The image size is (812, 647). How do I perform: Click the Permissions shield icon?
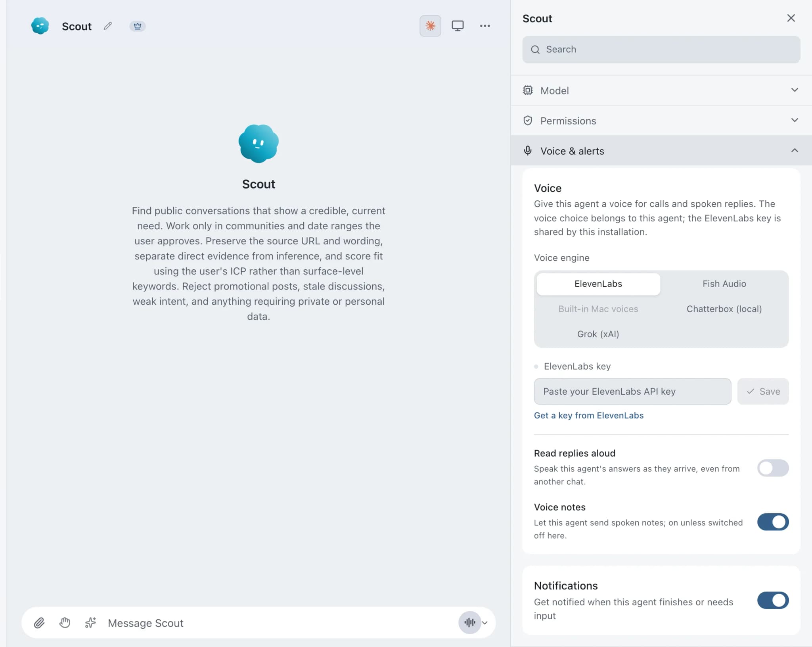tap(528, 121)
